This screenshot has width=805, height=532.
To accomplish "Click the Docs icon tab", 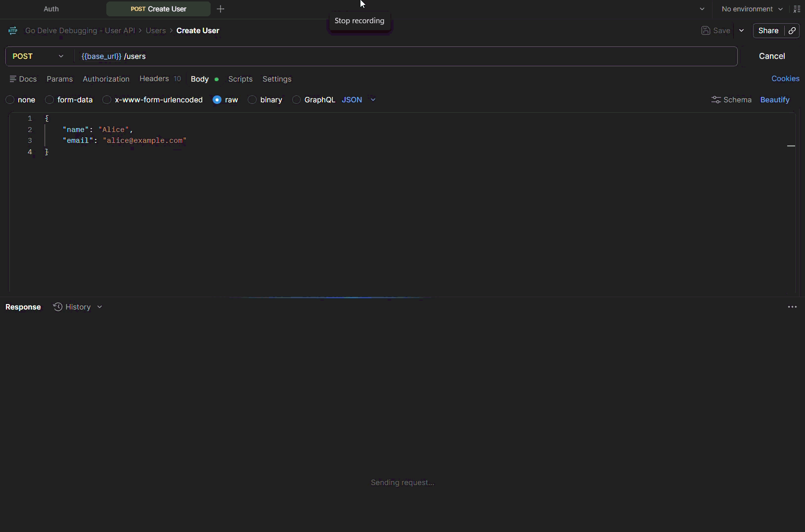I will [23, 79].
